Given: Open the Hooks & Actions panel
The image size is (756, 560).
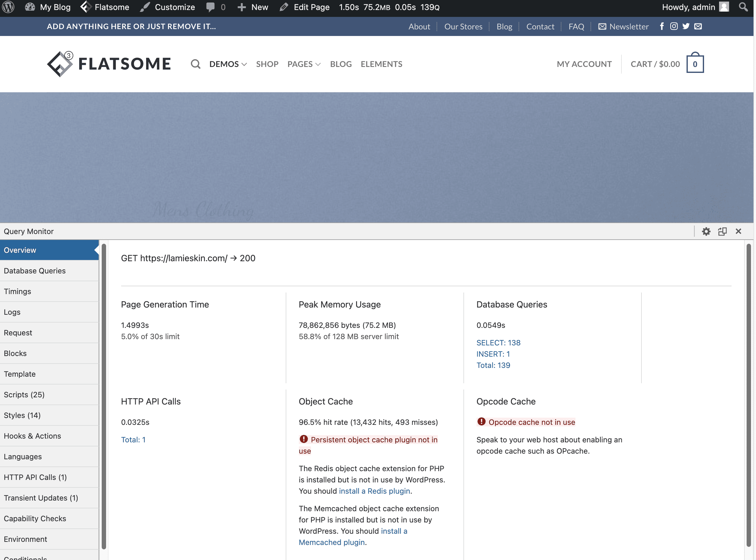Looking at the screenshot, I should pyautogui.click(x=33, y=436).
